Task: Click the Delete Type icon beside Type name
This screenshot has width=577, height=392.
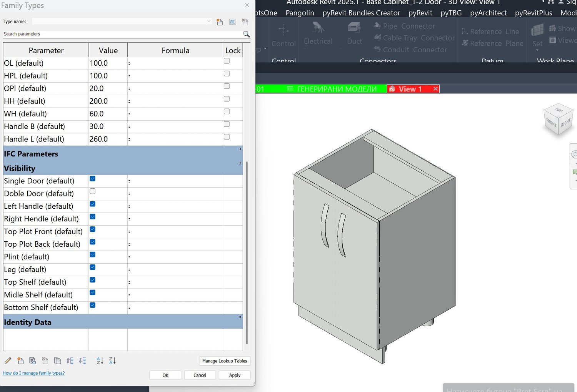Action: tap(245, 22)
